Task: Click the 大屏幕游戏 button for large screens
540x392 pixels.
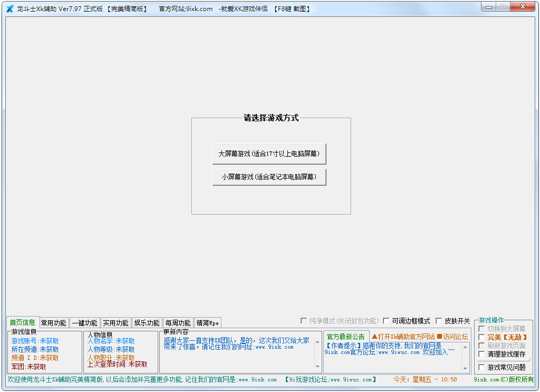Action: point(269,153)
